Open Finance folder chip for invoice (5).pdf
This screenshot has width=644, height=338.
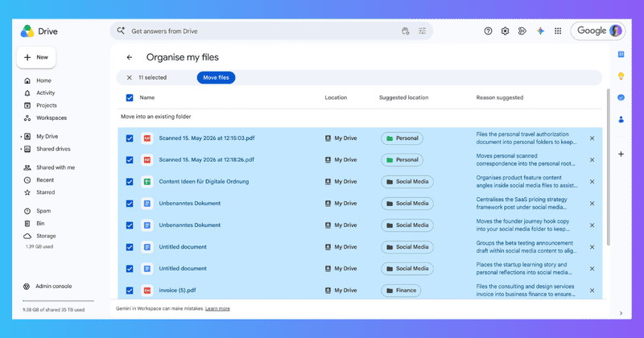point(401,291)
